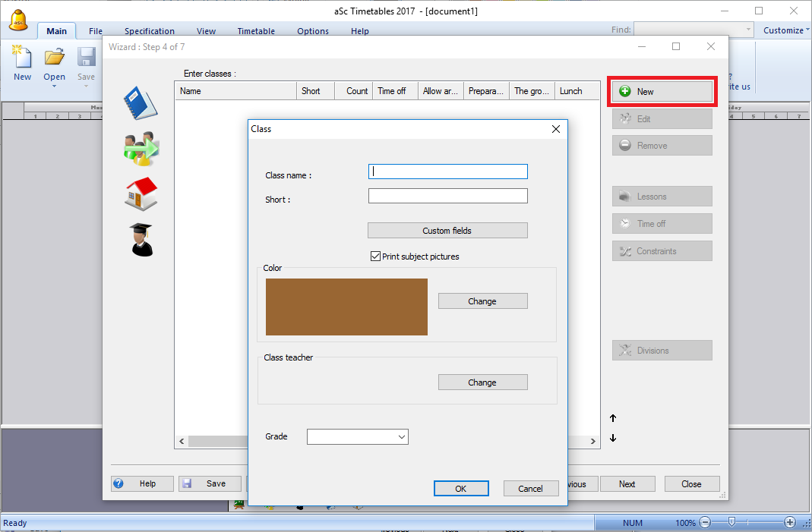Click the zoom in plus icon
The width and height of the screenshot is (812, 532).
pos(790,522)
